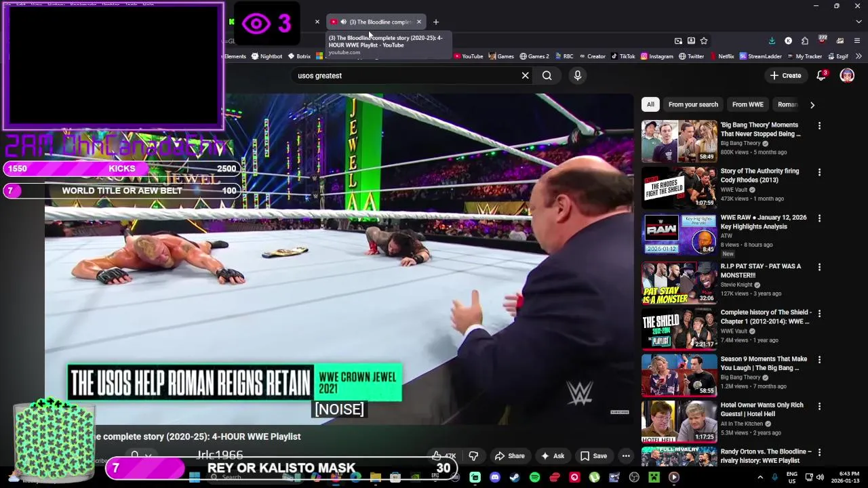Open a new browser tab
868x488 pixels.
point(436,22)
